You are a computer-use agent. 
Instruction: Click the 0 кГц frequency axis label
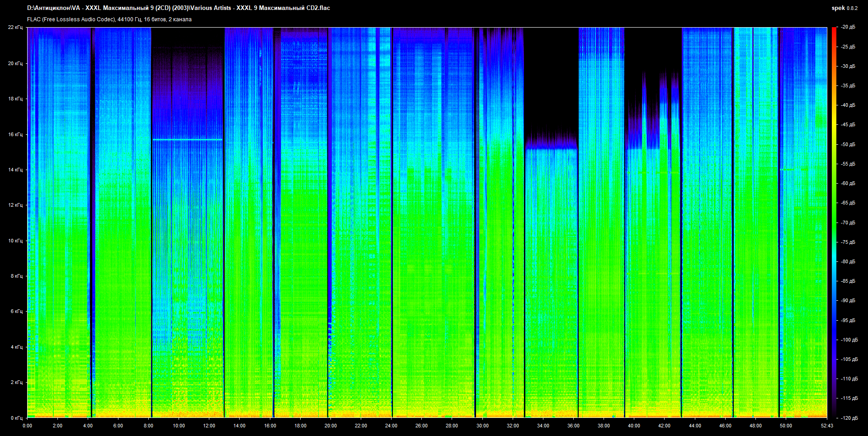coord(16,418)
